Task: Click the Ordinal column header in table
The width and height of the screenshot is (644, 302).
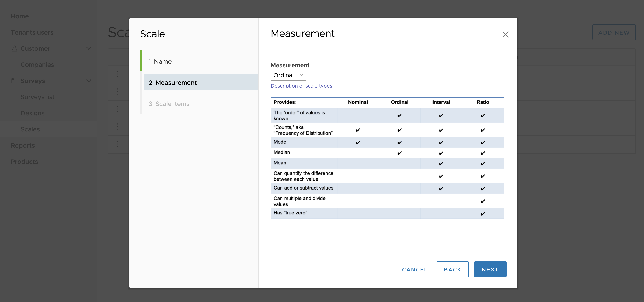Action: pos(399,102)
